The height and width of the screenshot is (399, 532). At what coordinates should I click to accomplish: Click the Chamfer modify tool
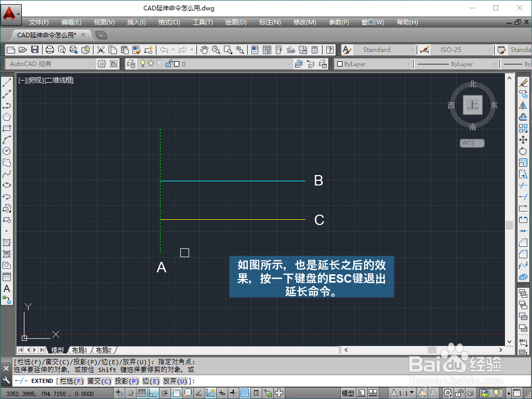(x=523, y=243)
